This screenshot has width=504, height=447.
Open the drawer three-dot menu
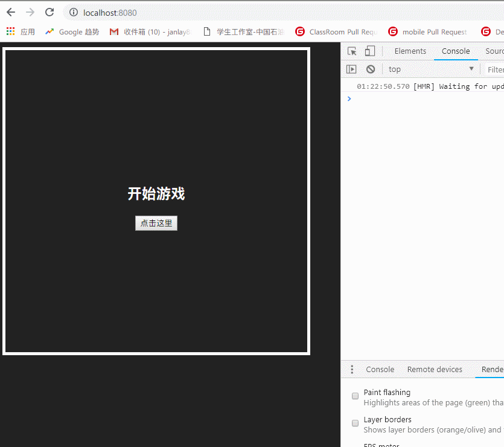point(352,370)
